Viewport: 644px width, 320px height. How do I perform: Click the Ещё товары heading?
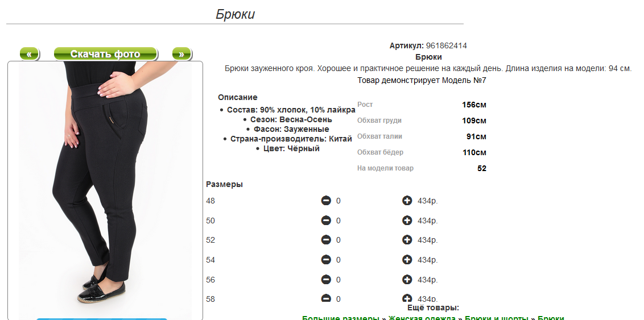pos(434,307)
